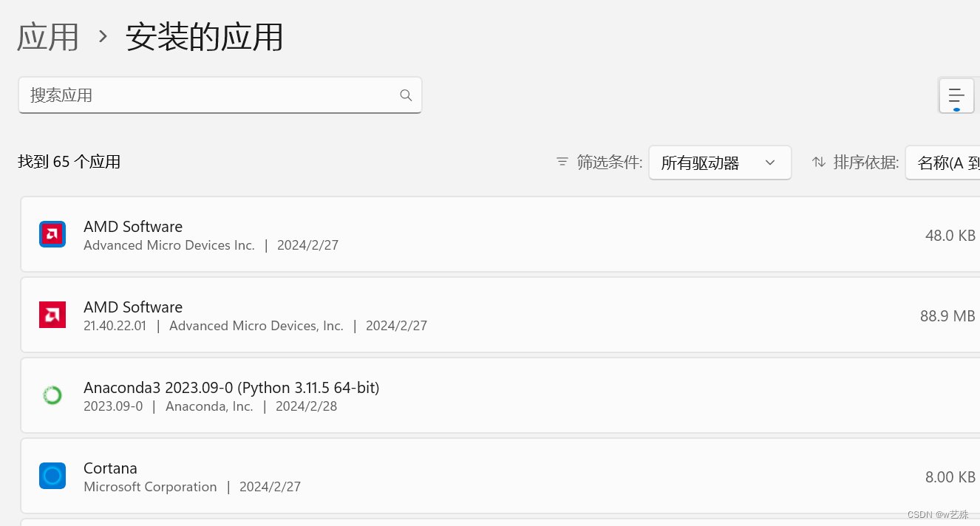
Task: Click the search magnifier icon
Action: coord(406,95)
